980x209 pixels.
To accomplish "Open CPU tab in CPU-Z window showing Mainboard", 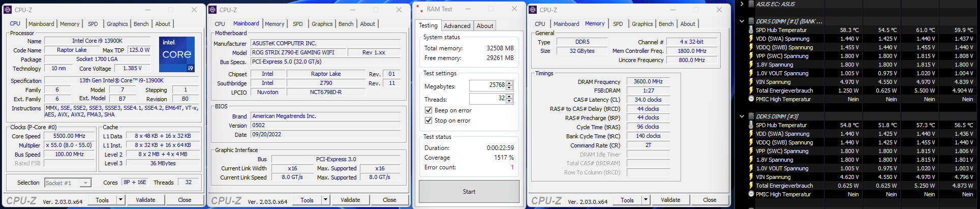I will click(x=220, y=24).
